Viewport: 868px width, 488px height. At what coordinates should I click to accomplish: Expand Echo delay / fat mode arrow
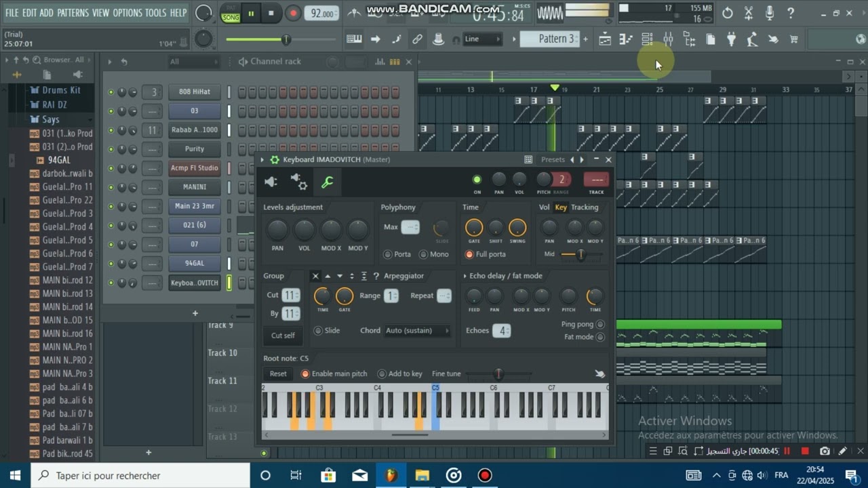[465, 277]
